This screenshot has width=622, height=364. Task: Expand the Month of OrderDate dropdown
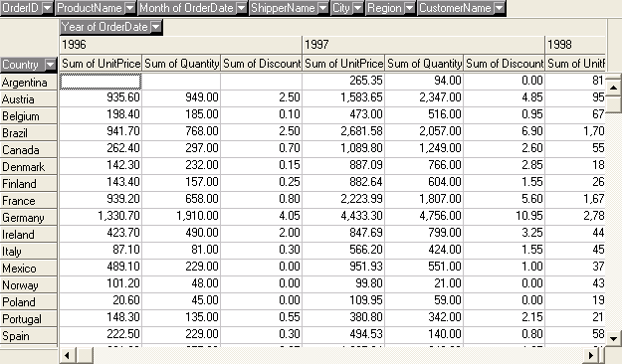(x=241, y=8)
